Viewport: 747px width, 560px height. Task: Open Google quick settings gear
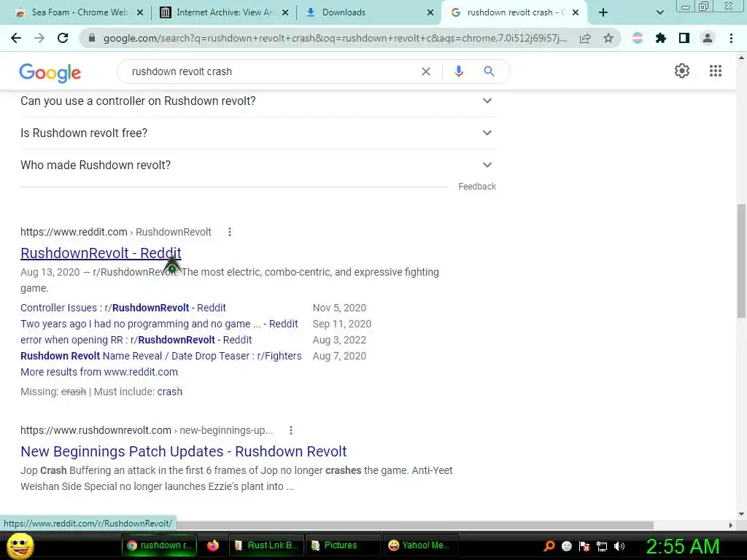pos(682,71)
